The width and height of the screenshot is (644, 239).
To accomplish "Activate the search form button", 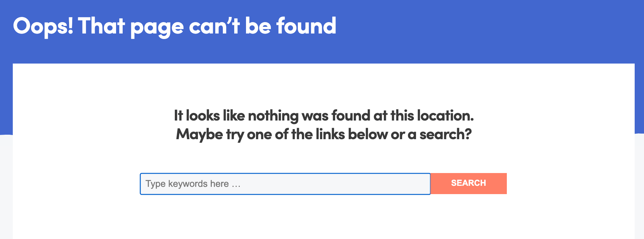I will point(468,183).
